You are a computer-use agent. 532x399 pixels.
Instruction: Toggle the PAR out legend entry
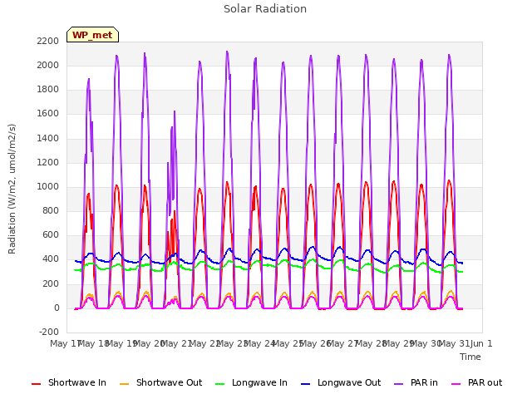pos(476,382)
